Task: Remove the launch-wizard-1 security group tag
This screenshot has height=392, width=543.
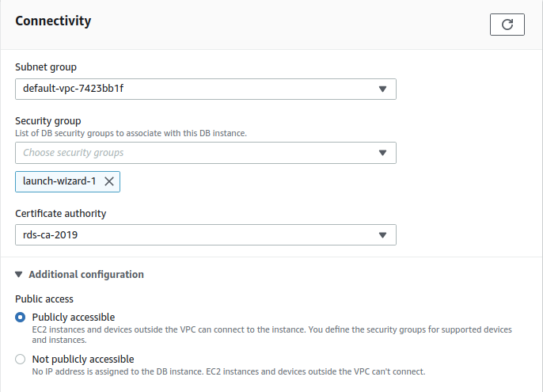Action: [x=109, y=181]
